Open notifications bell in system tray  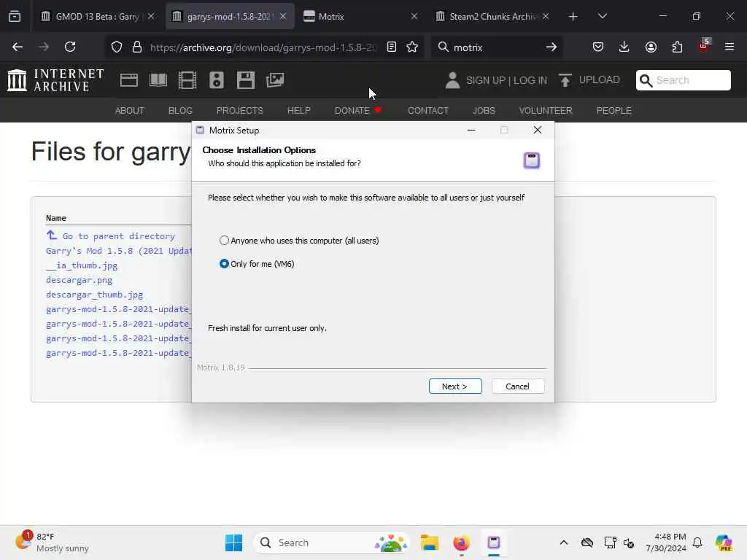coord(697,542)
